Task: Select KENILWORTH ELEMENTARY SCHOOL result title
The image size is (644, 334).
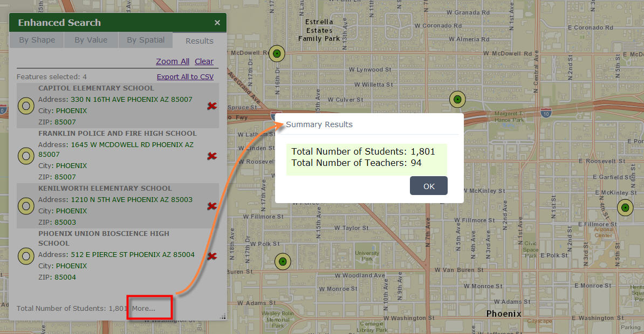Action: [105, 189]
